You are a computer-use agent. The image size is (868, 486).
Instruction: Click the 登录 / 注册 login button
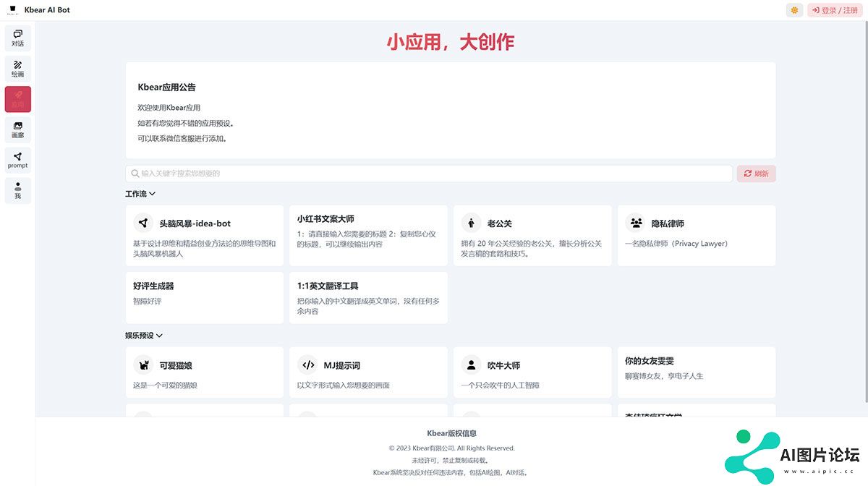835,10
